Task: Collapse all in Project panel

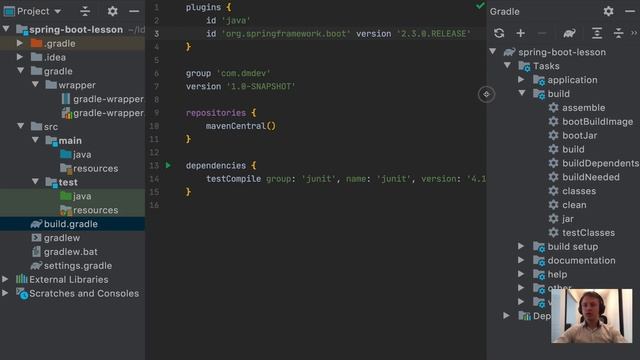Action: coord(85,11)
